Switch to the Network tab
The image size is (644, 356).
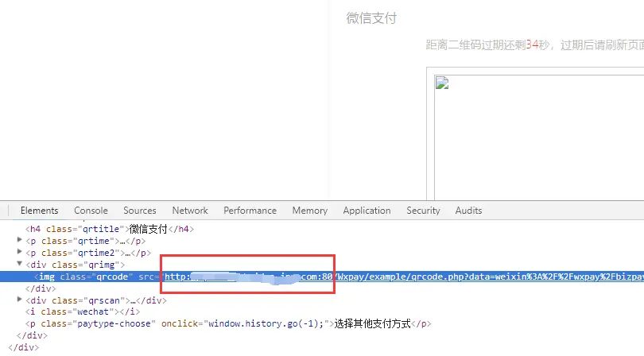pyautogui.click(x=190, y=211)
